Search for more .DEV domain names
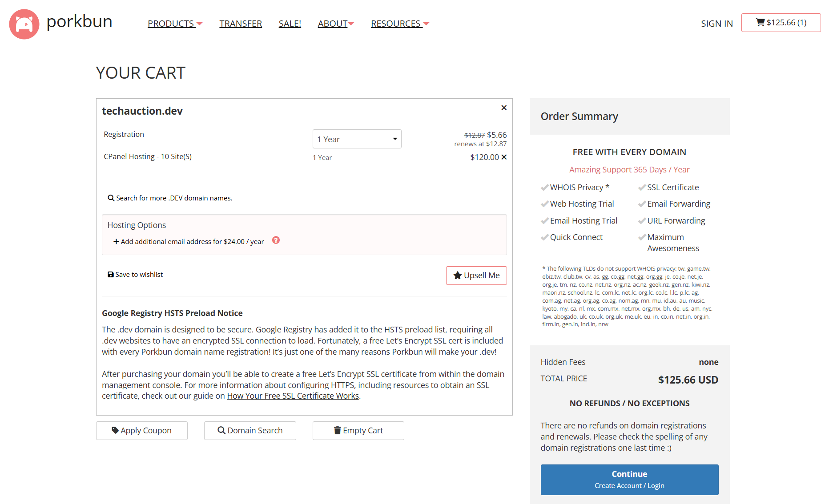 click(170, 198)
